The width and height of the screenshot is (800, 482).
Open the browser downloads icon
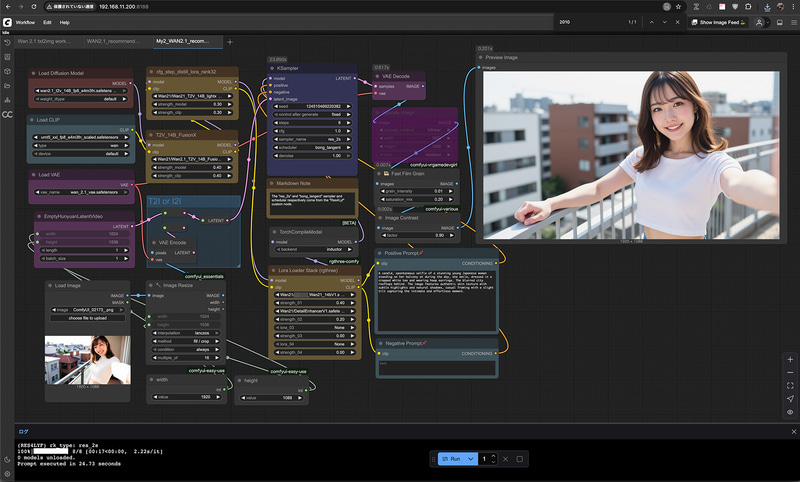[x=767, y=7]
